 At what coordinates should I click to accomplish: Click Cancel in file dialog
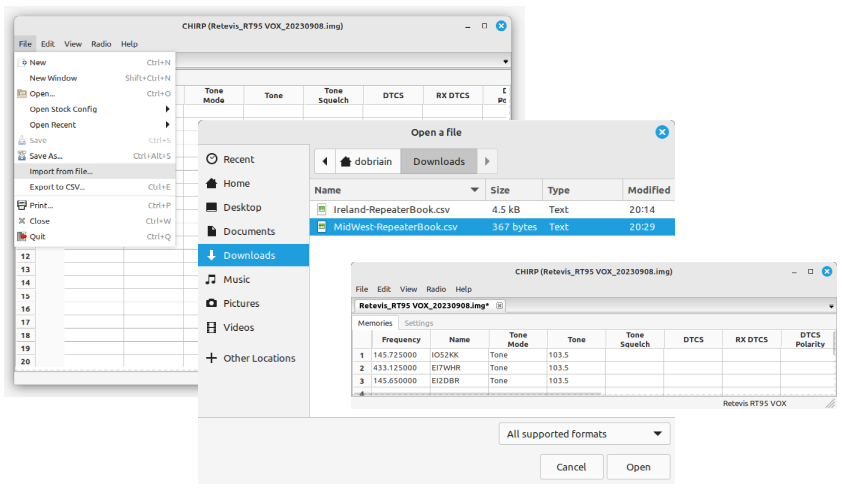571,467
